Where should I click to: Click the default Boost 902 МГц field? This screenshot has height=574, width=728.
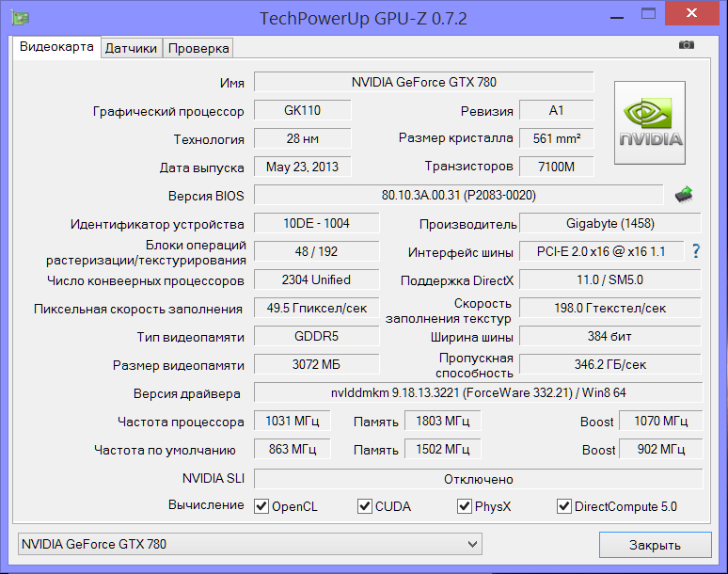point(660,450)
